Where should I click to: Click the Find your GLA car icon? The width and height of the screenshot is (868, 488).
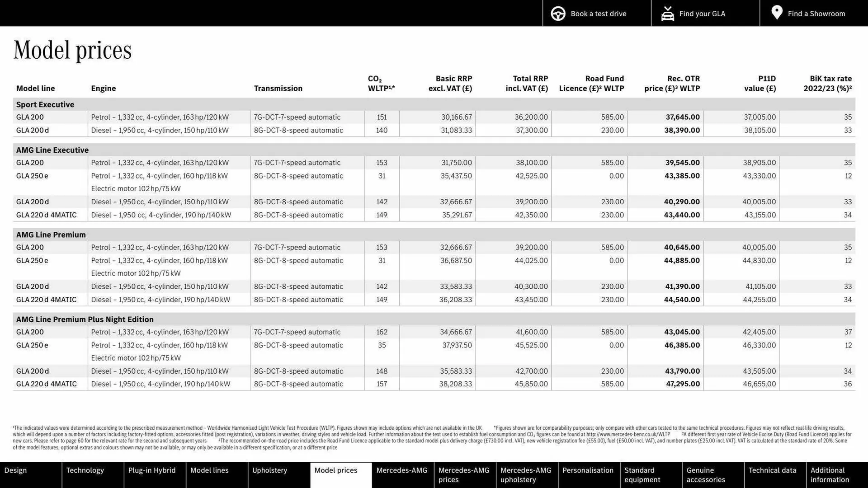point(667,13)
